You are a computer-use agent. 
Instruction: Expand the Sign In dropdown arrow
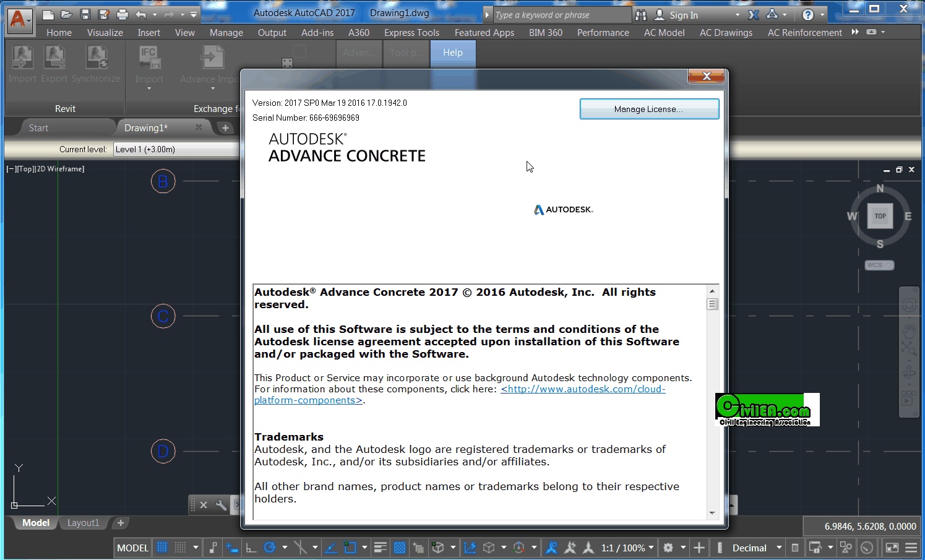click(737, 15)
